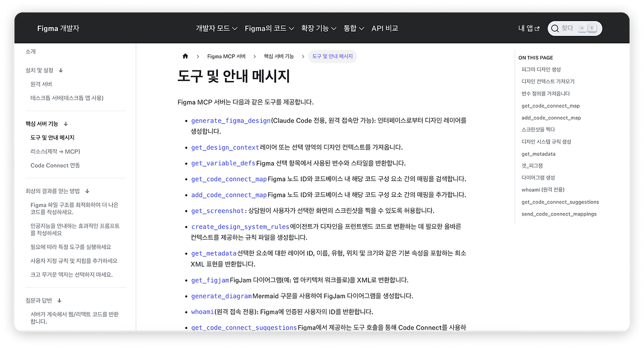Open Figma MCP 서버 breadcrumb

click(x=226, y=56)
